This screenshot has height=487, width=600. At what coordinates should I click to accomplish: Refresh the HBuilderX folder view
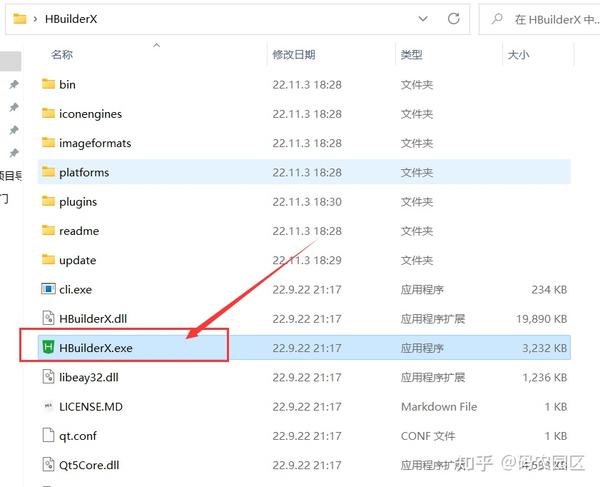pyautogui.click(x=453, y=18)
